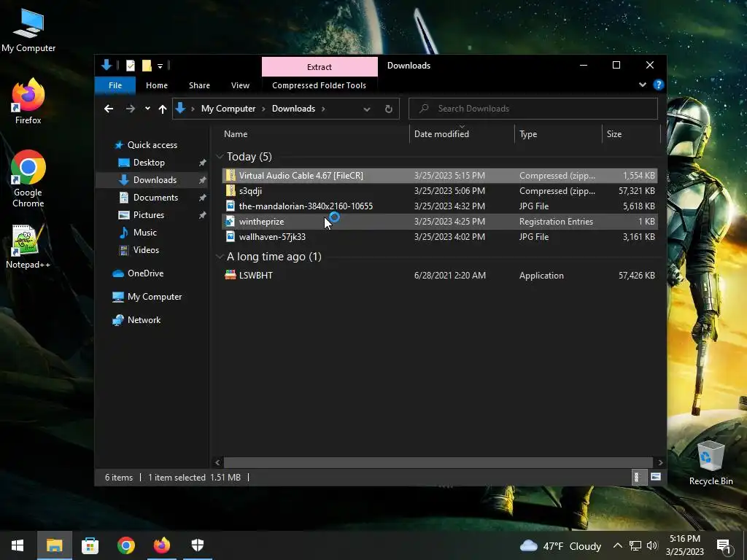This screenshot has height=560, width=747.
Task: Select My Computer in the navigation pane
Action: [x=155, y=297]
